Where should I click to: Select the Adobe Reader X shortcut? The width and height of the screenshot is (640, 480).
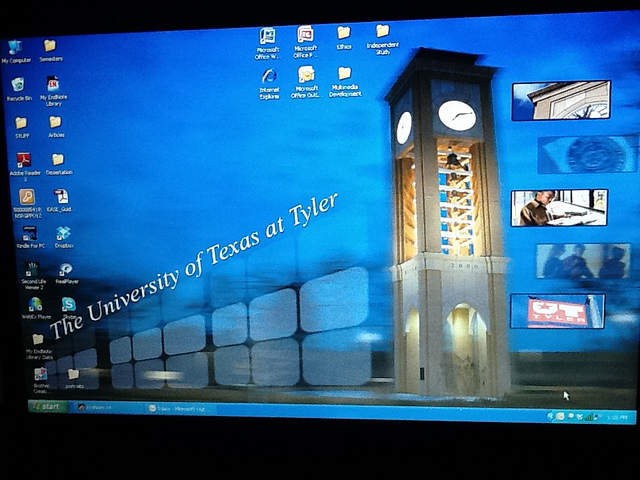pyautogui.click(x=24, y=167)
